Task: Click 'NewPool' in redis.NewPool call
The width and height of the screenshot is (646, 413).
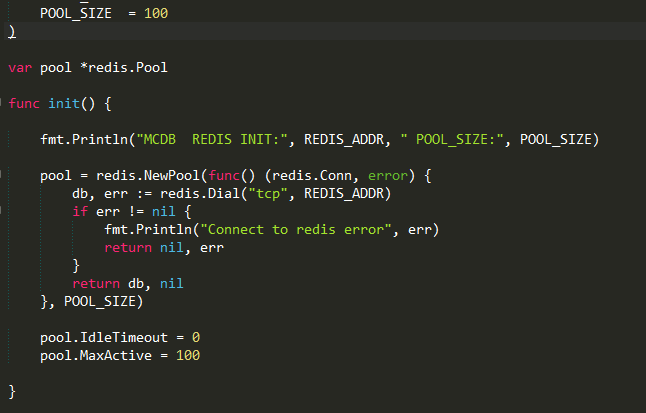Action: pyautogui.click(x=172, y=176)
